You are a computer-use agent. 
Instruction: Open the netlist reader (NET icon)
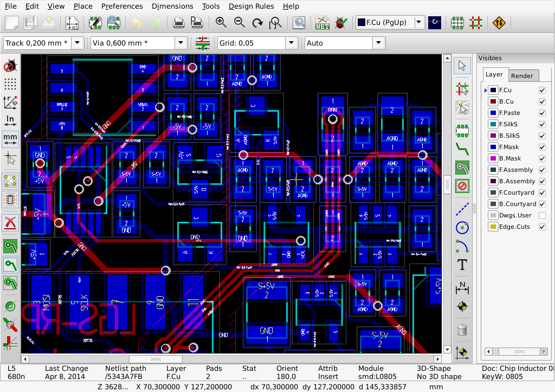pos(323,23)
